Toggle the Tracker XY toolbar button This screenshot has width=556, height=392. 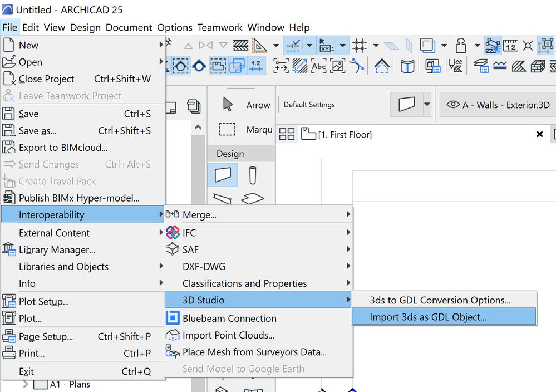coord(326,46)
